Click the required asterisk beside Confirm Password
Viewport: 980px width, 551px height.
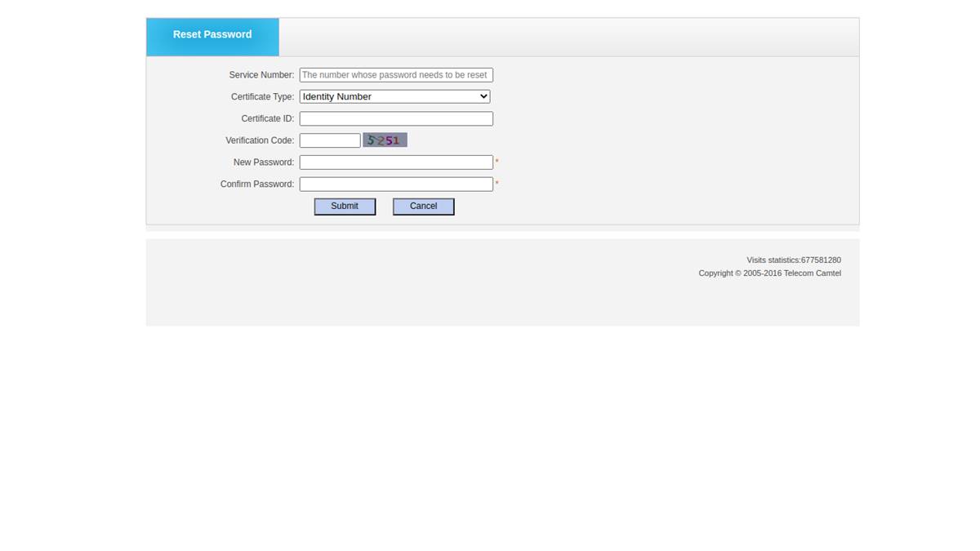(x=497, y=184)
